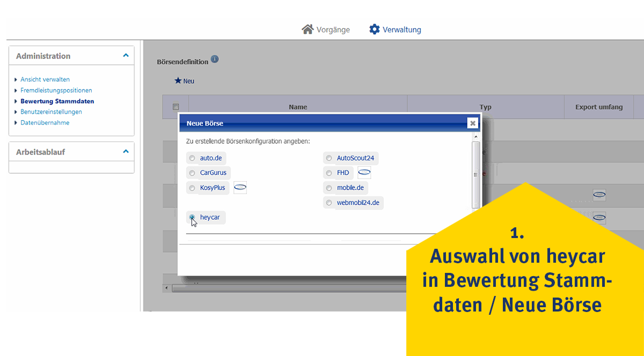Collapse the Administration panel

(x=126, y=55)
